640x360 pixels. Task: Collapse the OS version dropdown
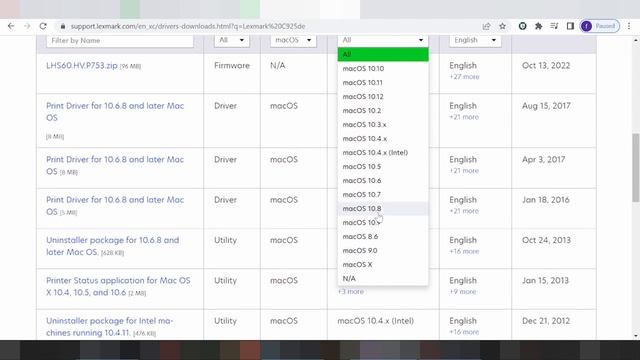pos(383,40)
